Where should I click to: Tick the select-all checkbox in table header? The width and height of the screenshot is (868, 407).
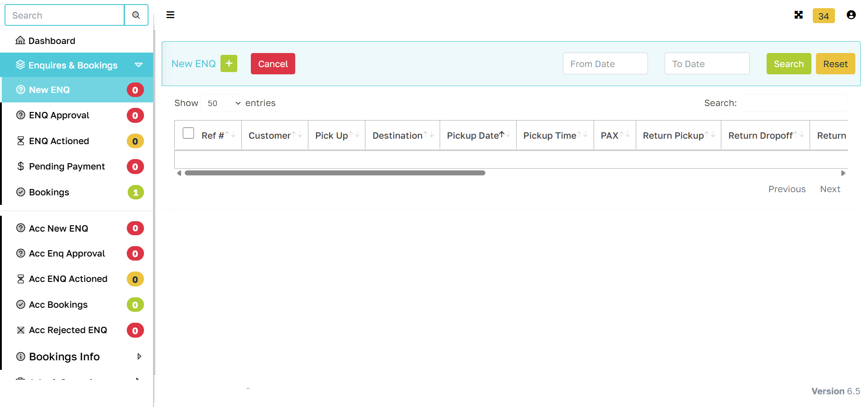click(x=188, y=133)
